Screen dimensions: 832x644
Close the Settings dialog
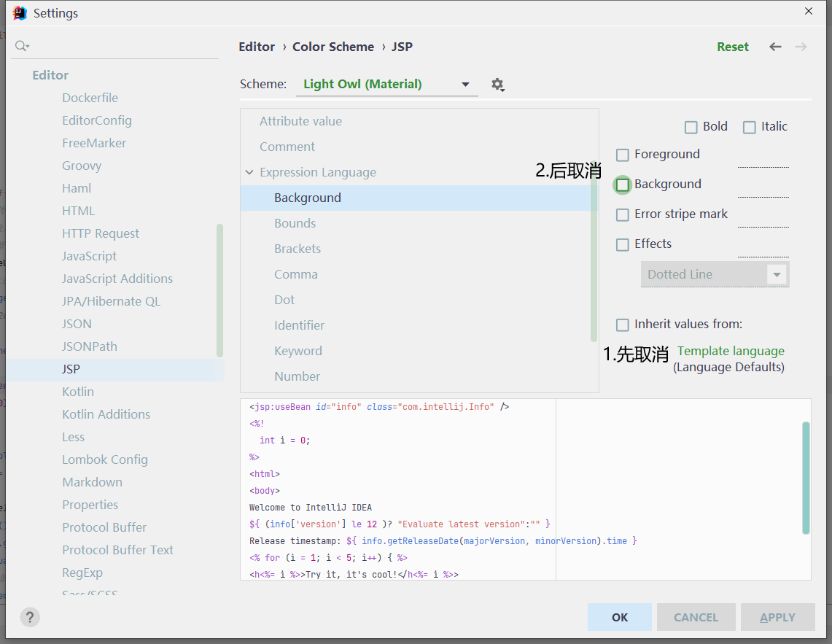tap(809, 11)
